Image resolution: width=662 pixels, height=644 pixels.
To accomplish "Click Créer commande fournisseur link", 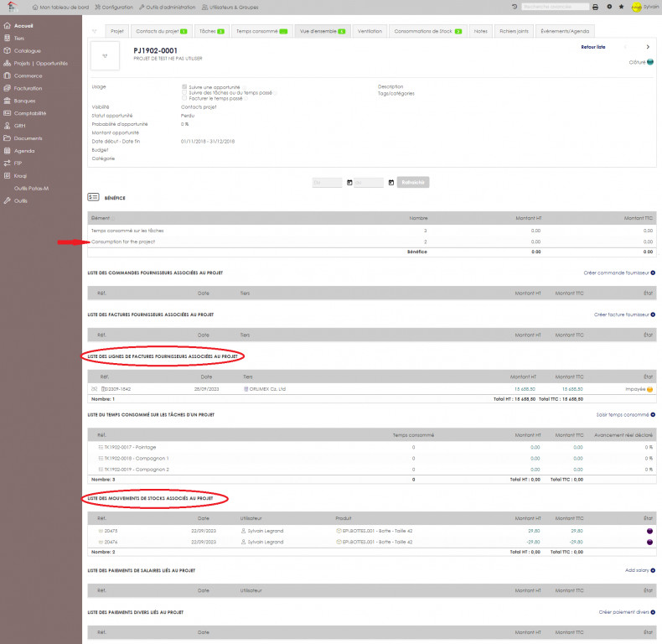I will (617, 273).
